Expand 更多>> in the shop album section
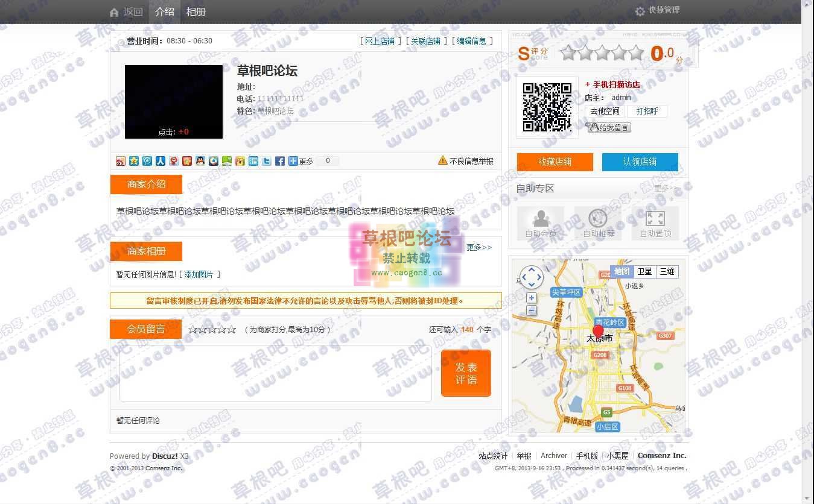The height and width of the screenshot is (504, 814). pos(479,247)
